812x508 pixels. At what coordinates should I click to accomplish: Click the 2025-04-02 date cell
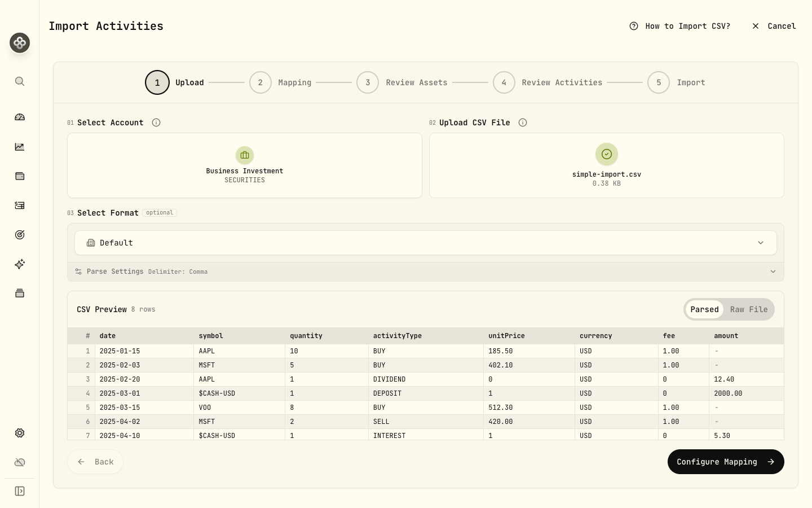[144, 422]
